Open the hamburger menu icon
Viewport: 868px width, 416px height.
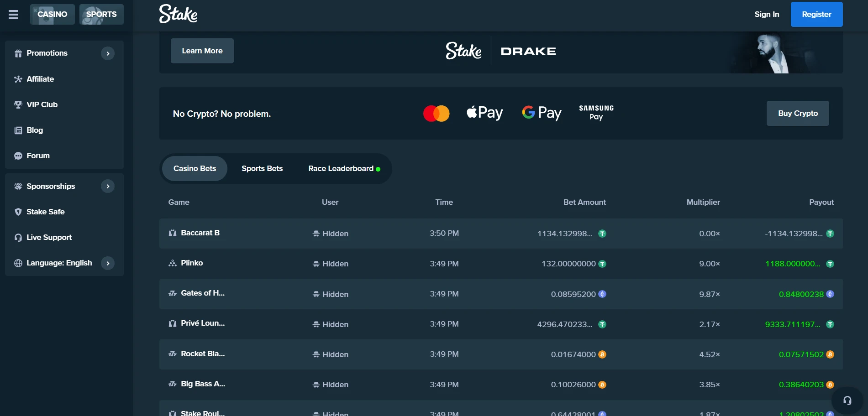pyautogui.click(x=13, y=15)
